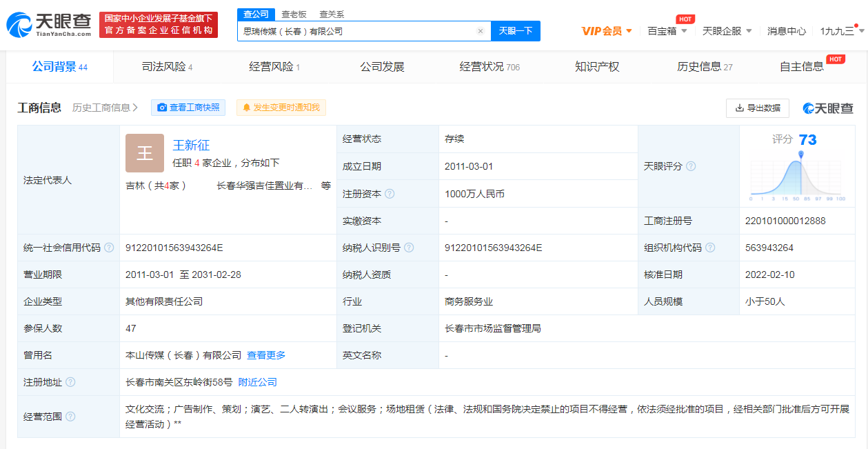Click the TianYanCha logo in header
The height and width of the screenshot is (449, 868).
[x=49, y=25]
